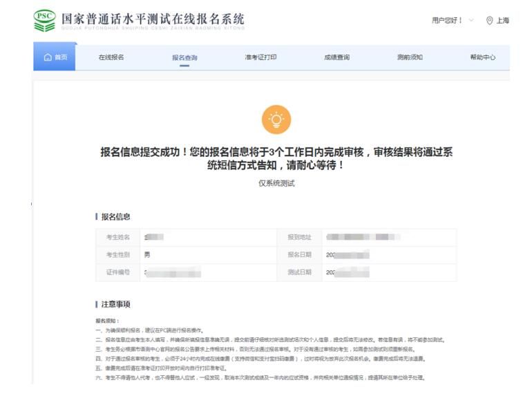Click the 报名日期 label cell

pyautogui.click(x=299, y=255)
